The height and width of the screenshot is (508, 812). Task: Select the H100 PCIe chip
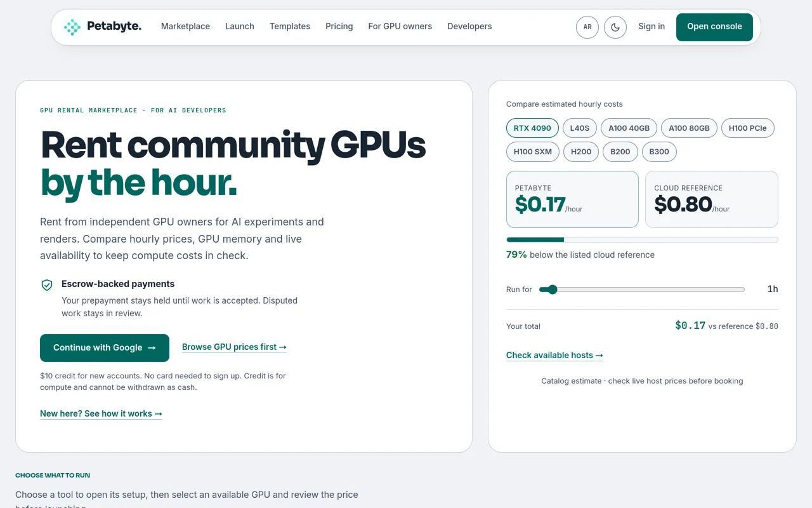[747, 128]
